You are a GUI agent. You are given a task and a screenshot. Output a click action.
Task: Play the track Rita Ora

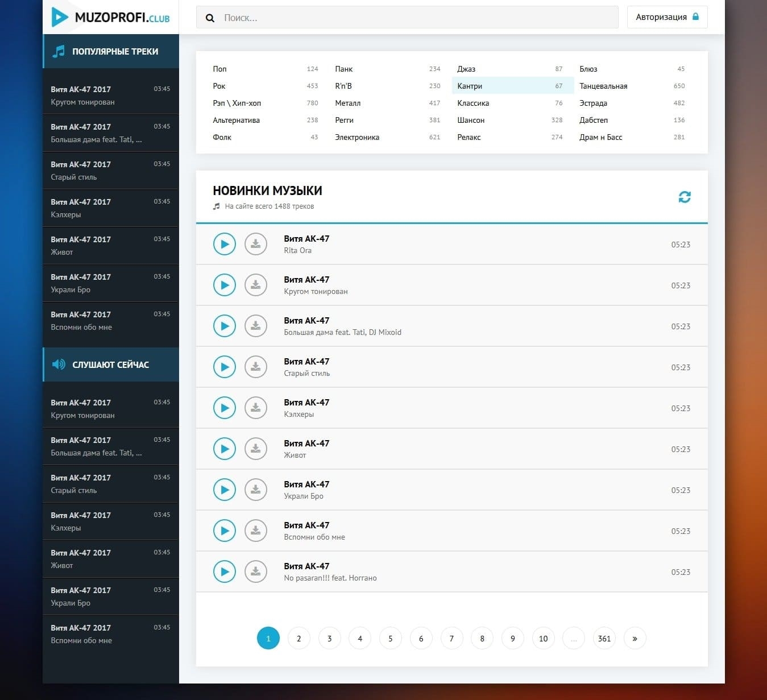pos(225,245)
